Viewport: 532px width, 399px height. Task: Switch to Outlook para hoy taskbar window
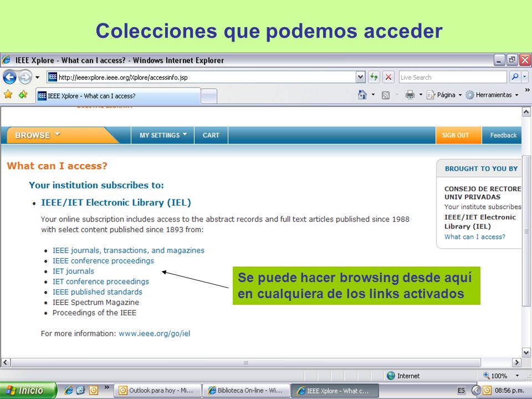click(x=157, y=391)
